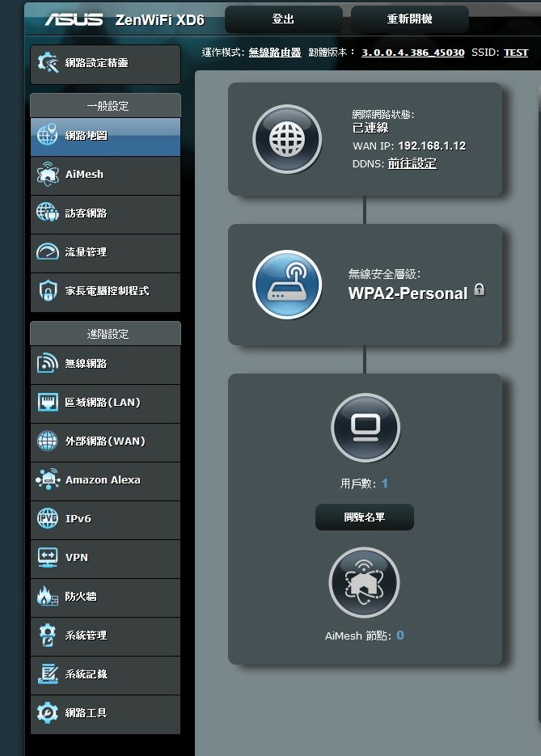Click the WAN IP 192.168.1.12 text

[432, 146]
